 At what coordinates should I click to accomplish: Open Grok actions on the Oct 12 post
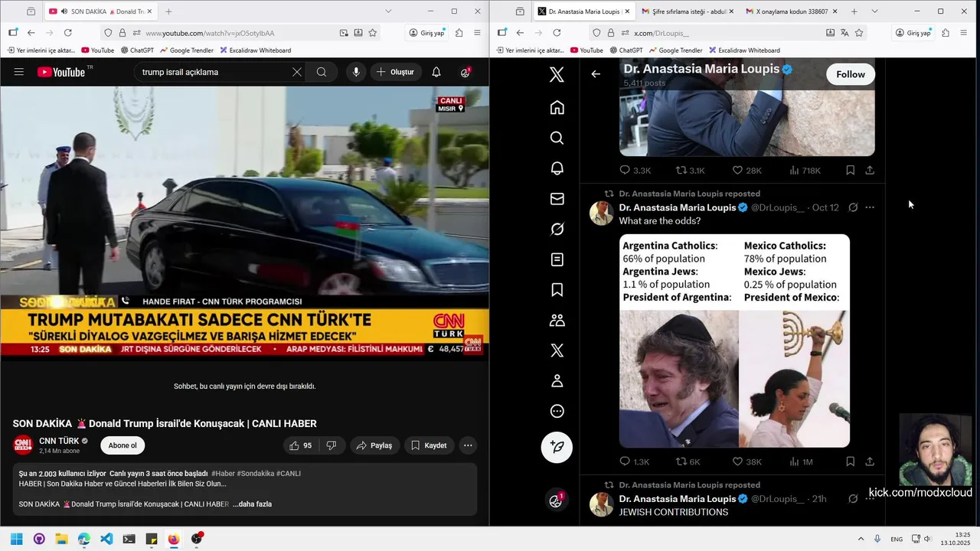(853, 207)
